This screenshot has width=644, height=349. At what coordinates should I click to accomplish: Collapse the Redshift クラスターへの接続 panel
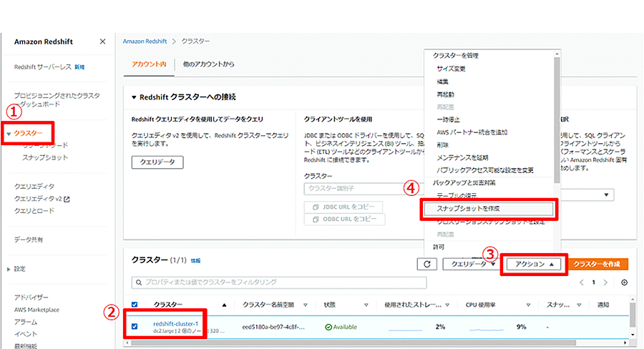tap(134, 97)
